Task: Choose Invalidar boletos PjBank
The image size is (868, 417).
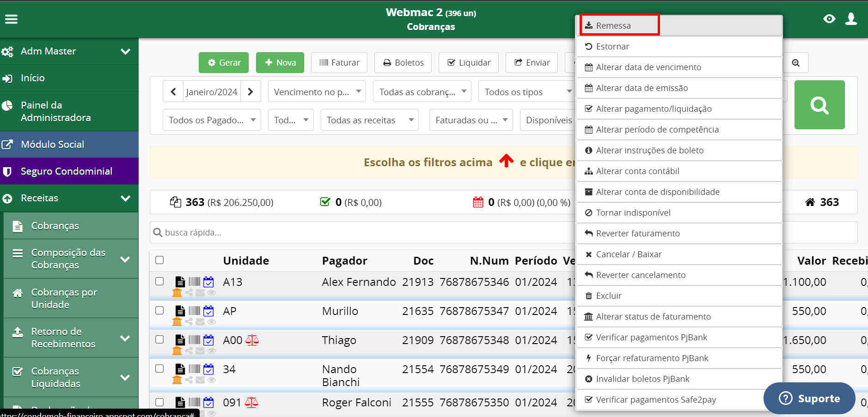Action: [679, 379]
